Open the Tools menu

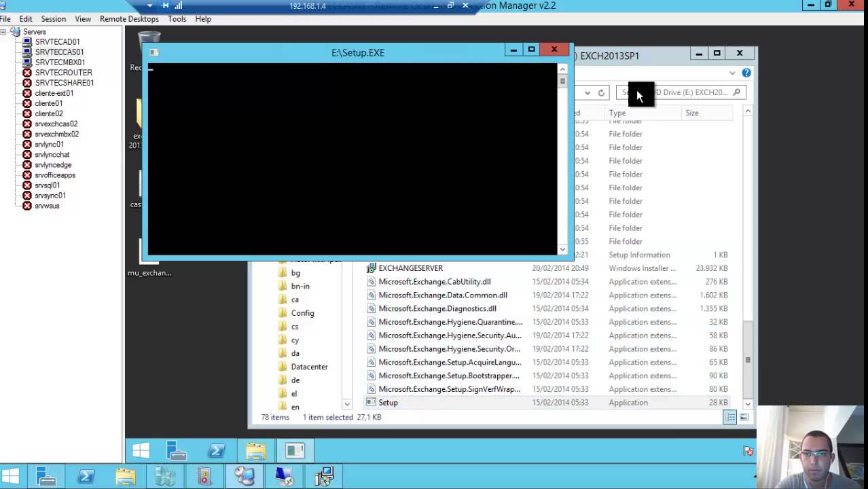[x=177, y=19]
